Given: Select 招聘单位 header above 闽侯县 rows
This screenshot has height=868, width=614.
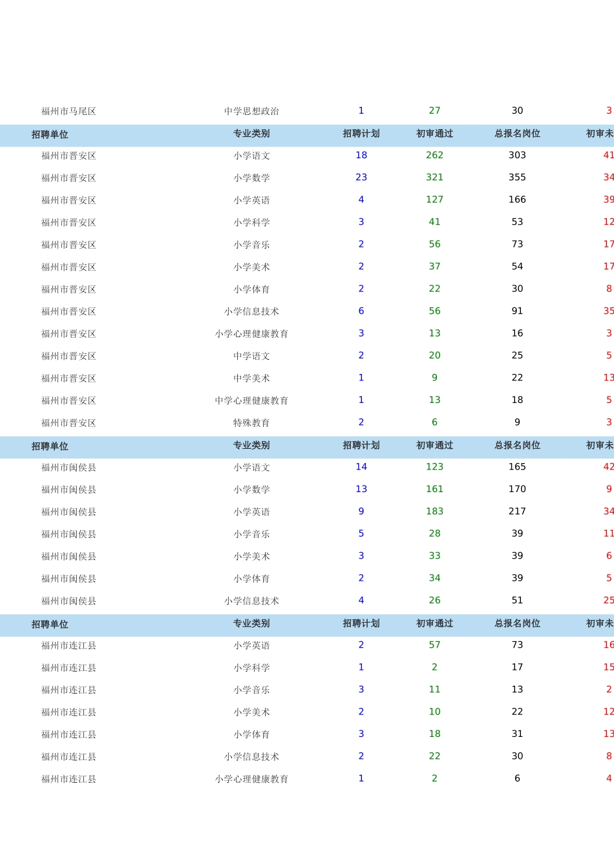Looking at the screenshot, I should tap(50, 446).
